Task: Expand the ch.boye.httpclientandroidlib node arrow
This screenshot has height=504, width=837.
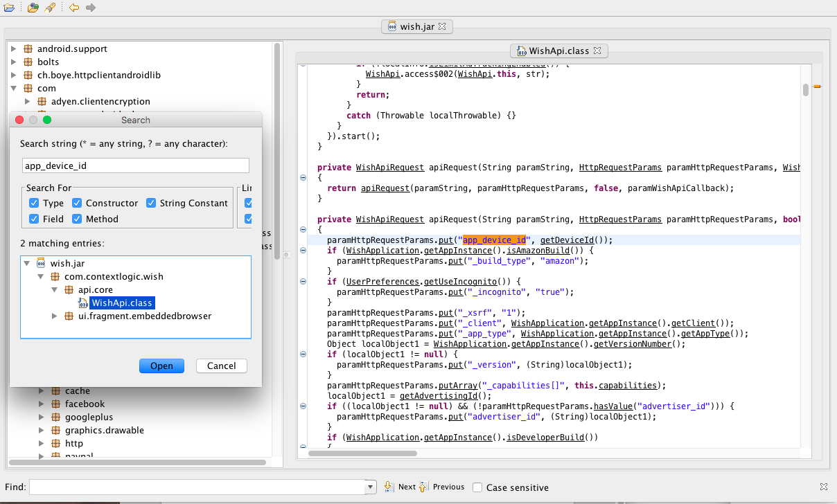Action: click(13, 75)
